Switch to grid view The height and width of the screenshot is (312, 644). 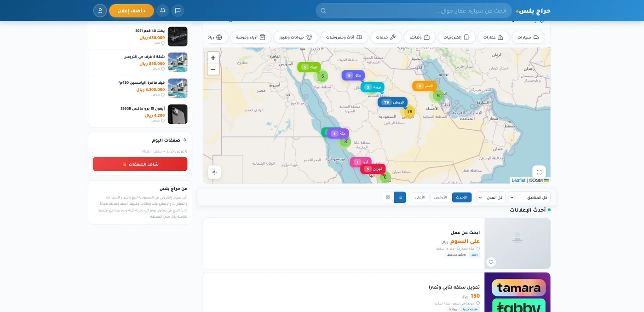[x=388, y=197]
